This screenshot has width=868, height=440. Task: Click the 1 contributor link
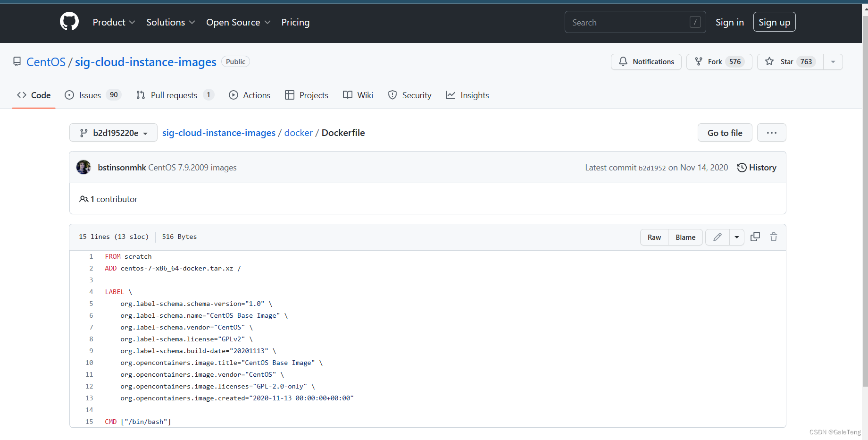click(108, 199)
